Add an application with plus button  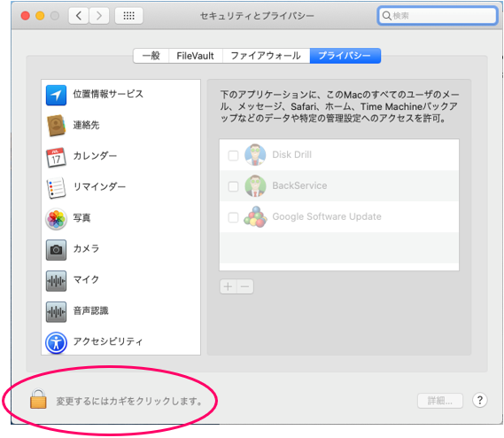229,286
